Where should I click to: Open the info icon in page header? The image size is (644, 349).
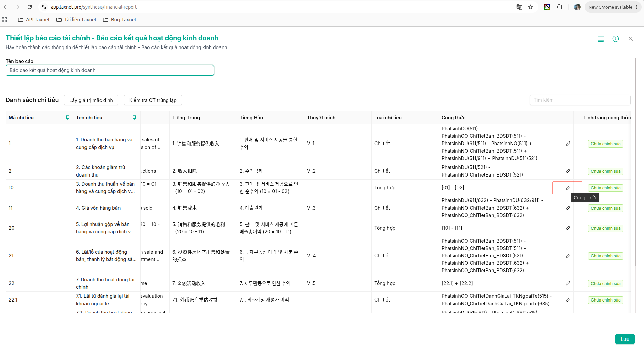pyautogui.click(x=616, y=39)
